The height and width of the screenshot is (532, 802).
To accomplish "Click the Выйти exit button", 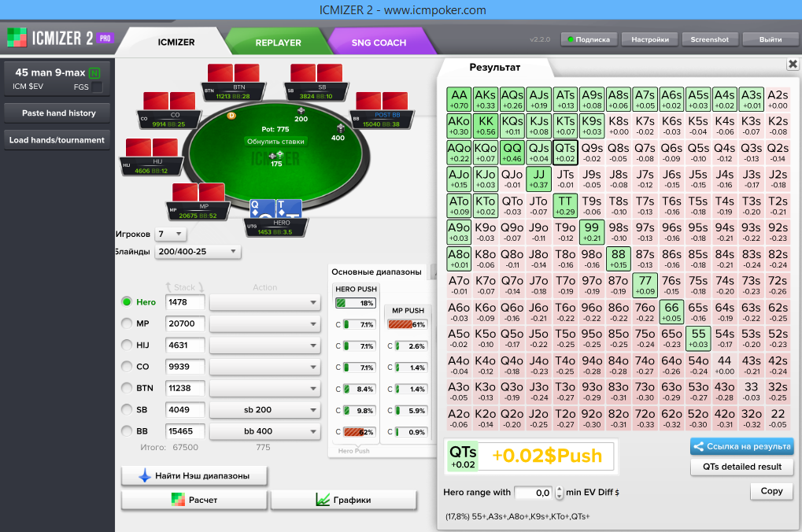I will coord(771,39).
